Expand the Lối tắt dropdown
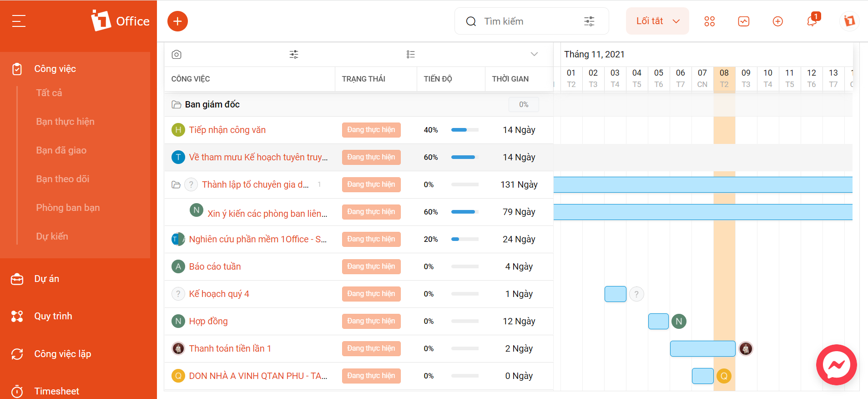 point(657,21)
